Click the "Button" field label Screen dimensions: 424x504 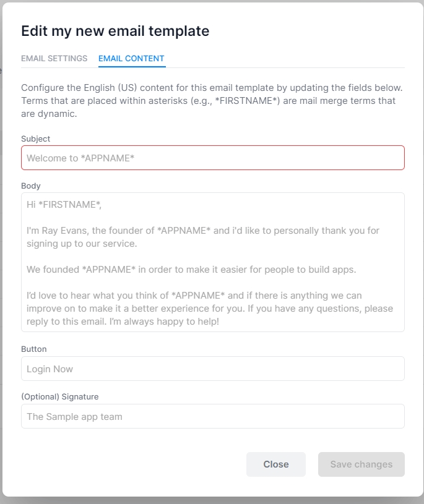[33, 349]
